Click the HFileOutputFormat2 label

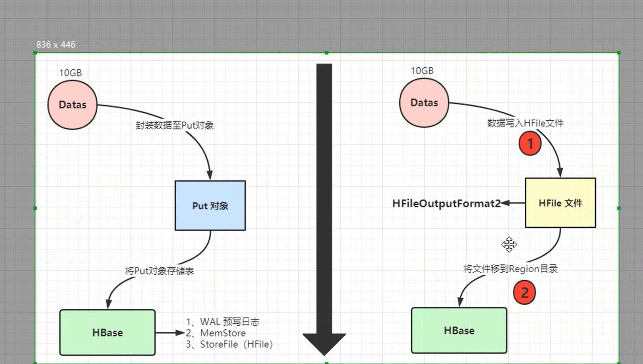point(446,204)
